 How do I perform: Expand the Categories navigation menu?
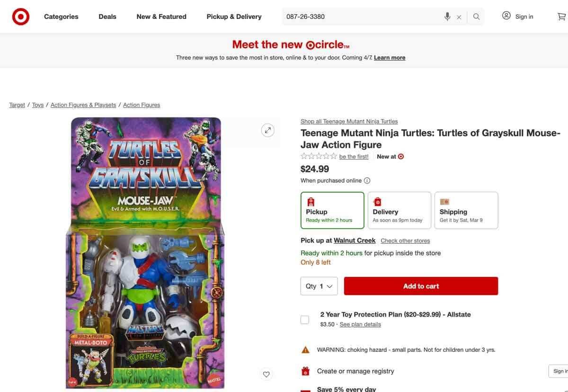pyautogui.click(x=61, y=16)
